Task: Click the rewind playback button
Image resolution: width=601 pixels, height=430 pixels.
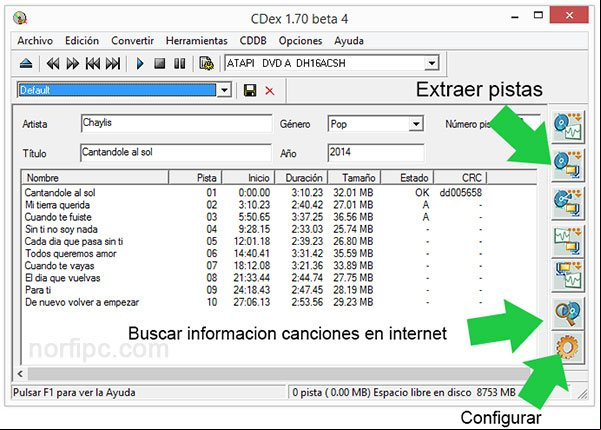Action: [53, 64]
